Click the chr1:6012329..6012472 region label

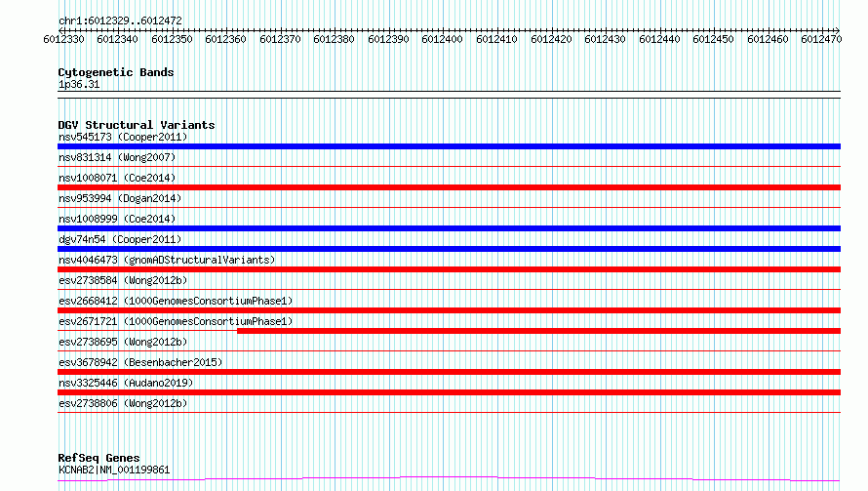coord(120,20)
